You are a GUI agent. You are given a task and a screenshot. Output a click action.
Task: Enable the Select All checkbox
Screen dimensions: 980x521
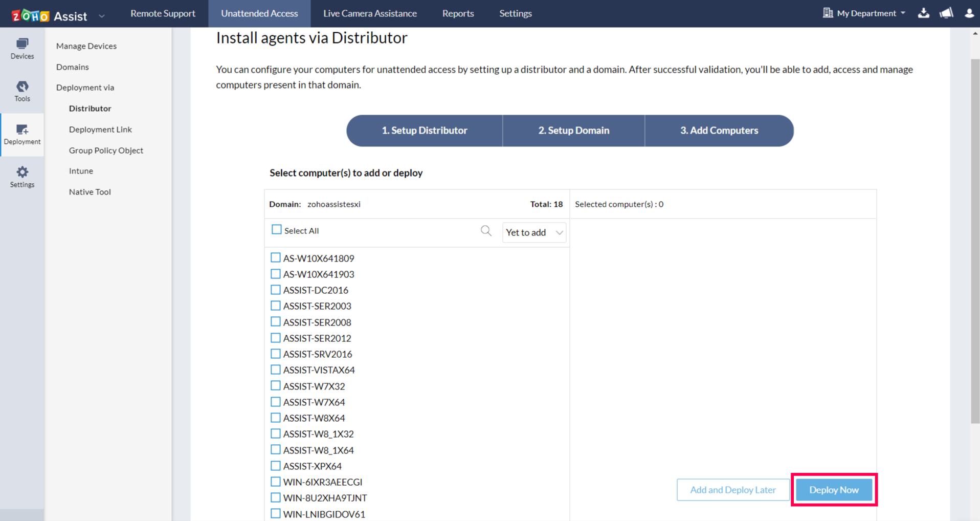(x=276, y=229)
